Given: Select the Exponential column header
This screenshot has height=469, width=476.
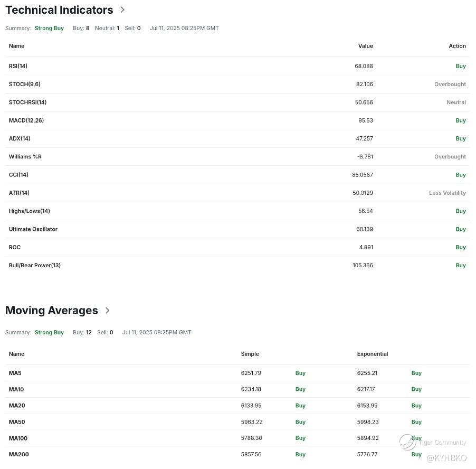Looking at the screenshot, I should [372, 354].
